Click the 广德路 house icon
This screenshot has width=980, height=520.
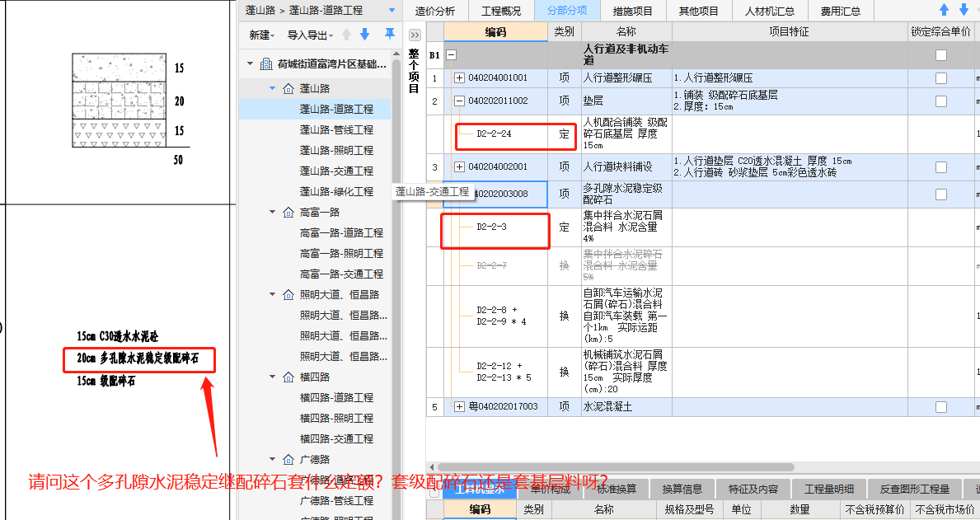pyautogui.click(x=288, y=459)
